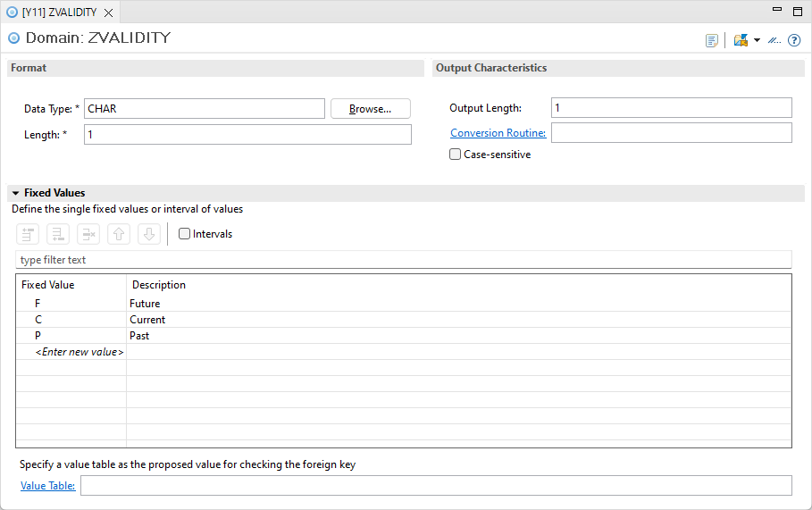This screenshot has width=812, height=510.
Task: Click the Future description cell
Action: [459, 304]
